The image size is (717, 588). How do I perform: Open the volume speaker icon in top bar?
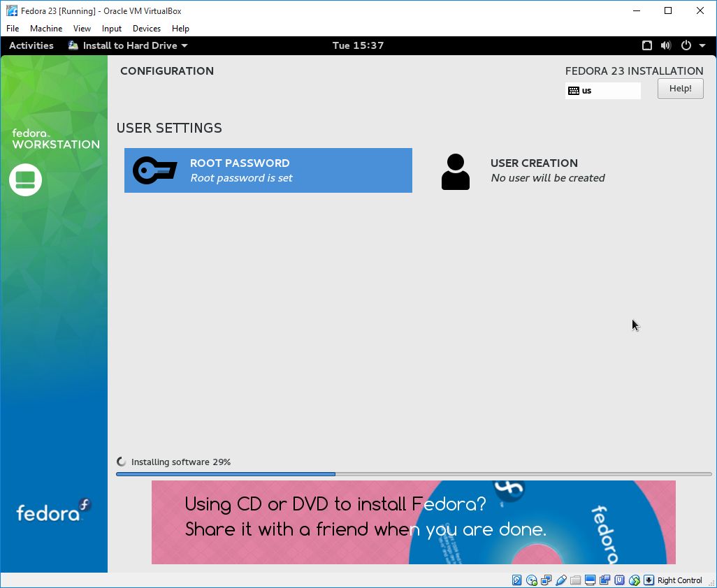tap(666, 45)
